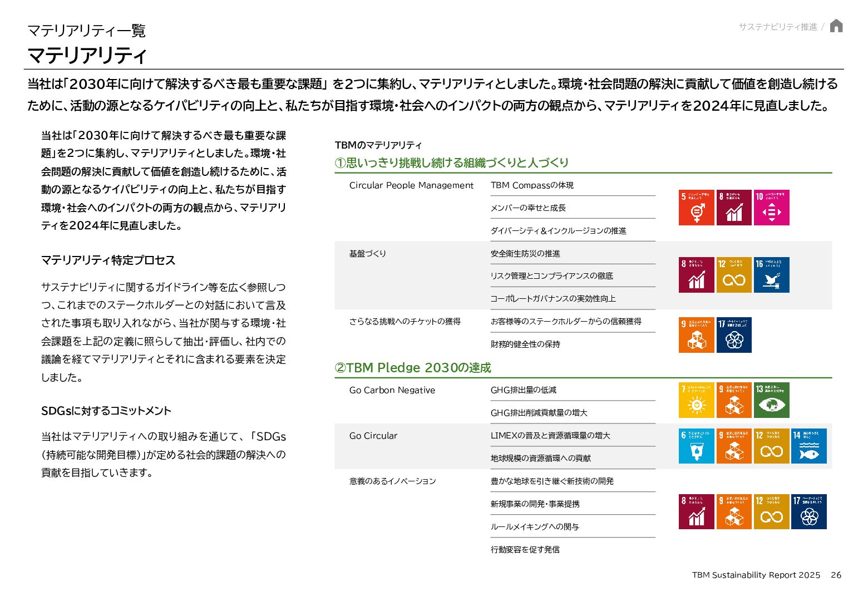Click SDG 12 icon in Go Circular row
868x601 pixels.
pos(771,446)
